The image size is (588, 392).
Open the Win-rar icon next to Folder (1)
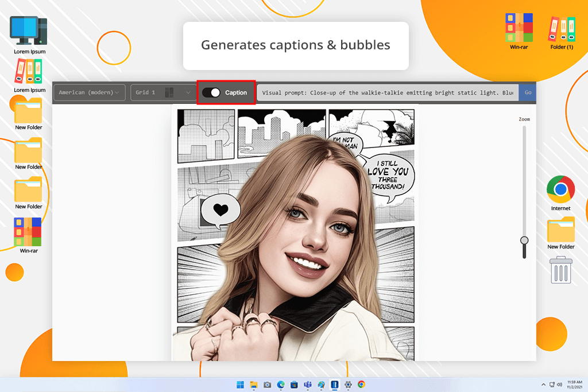519,31
